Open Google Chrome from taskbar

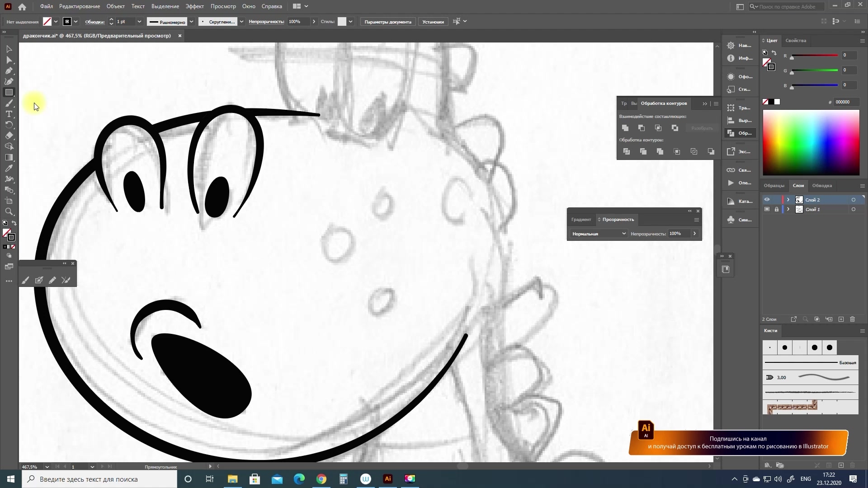[x=321, y=479]
